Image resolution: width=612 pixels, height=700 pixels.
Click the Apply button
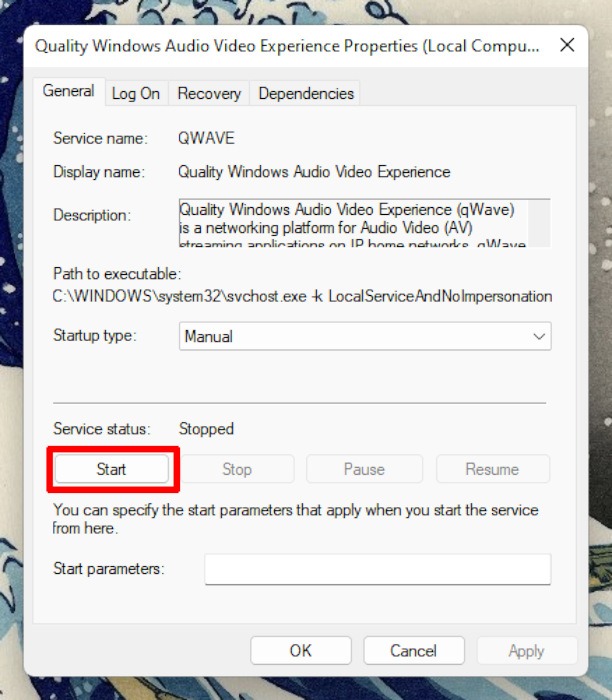527,650
